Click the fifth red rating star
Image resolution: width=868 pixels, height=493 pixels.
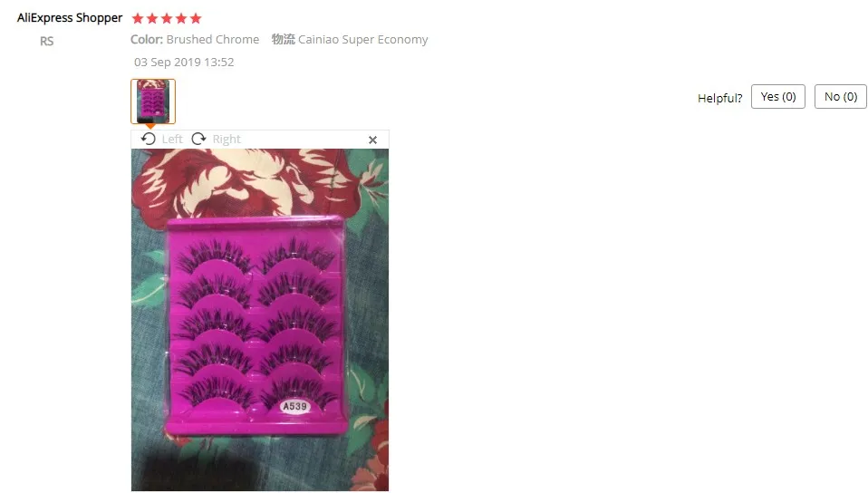click(x=196, y=18)
